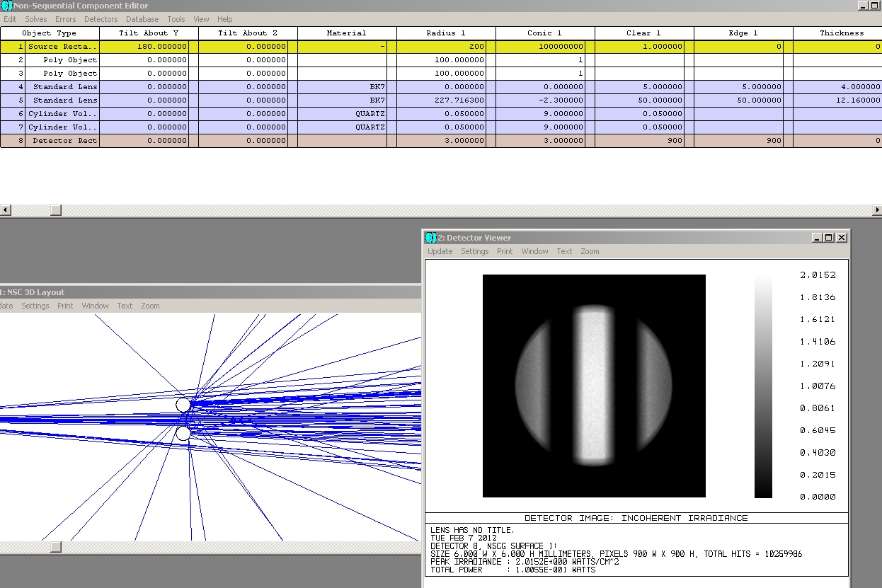This screenshot has height=588, width=882.
Task: Click editor horizontal scrollbar left arrow
Action: click(x=6, y=210)
